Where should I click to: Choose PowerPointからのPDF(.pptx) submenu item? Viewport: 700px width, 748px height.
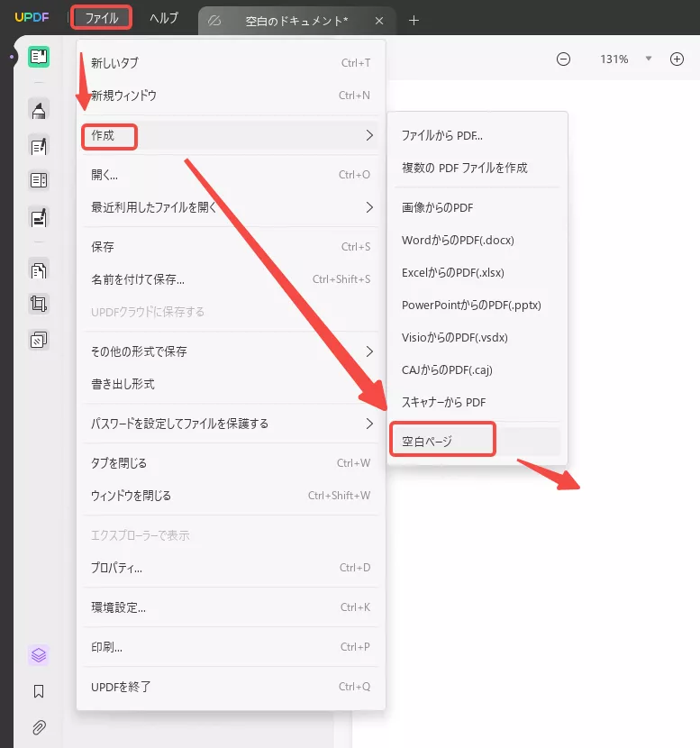(x=477, y=305)
